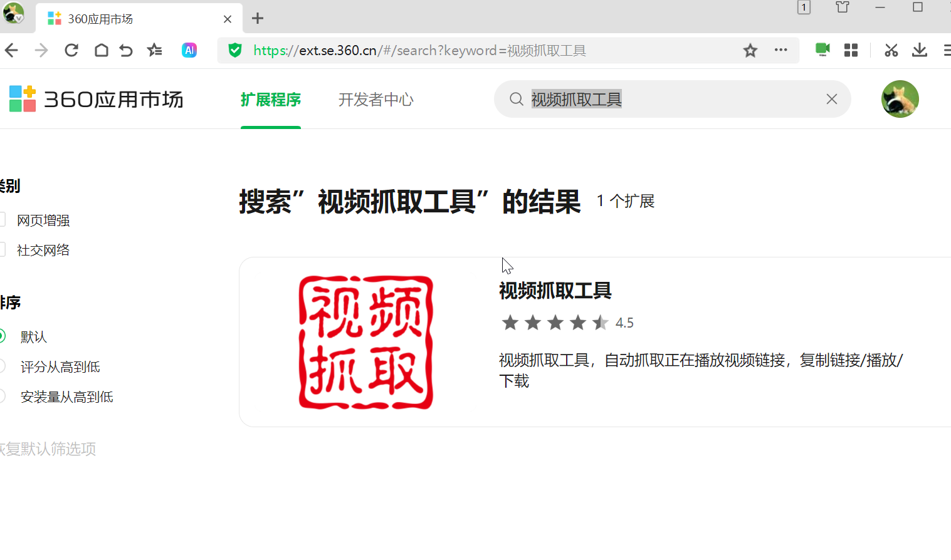This screenshot has width=951, height=560.
Task: Select 安装量从高到低 sort option
Action: click(2, 396)
